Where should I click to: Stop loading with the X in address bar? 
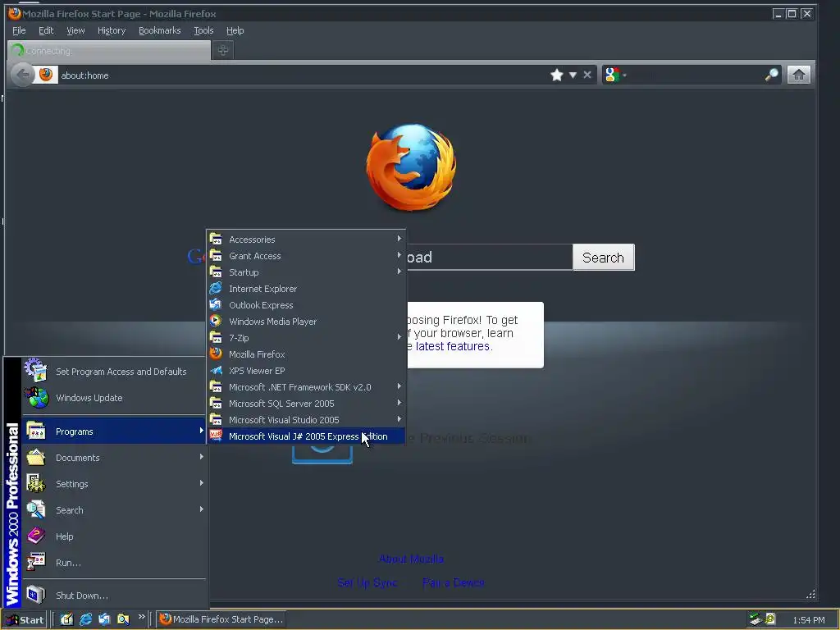587,75
